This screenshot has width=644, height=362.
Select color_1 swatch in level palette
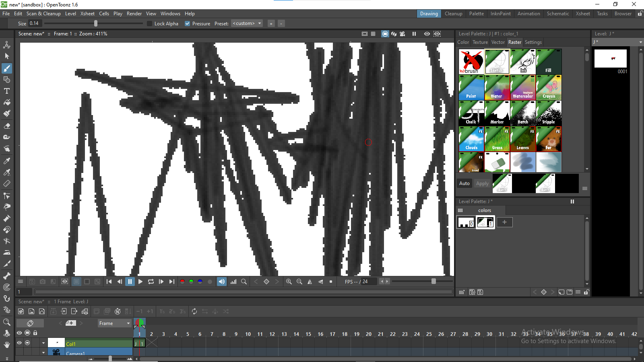[485, 222]
